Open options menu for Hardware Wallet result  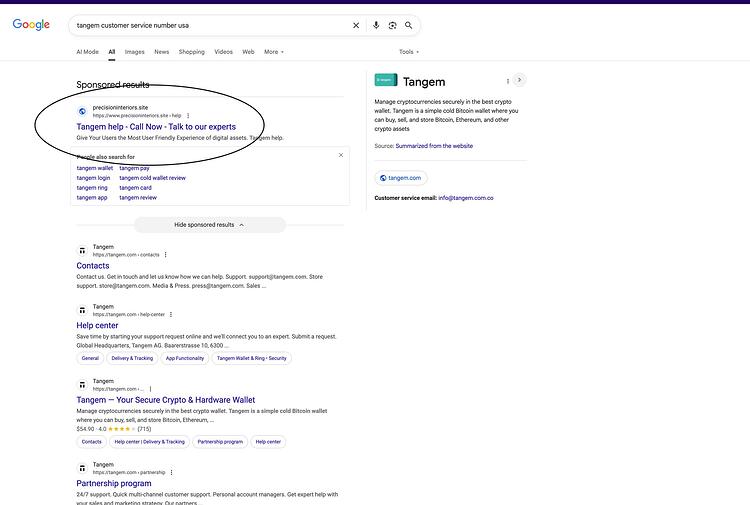(150, 389)
